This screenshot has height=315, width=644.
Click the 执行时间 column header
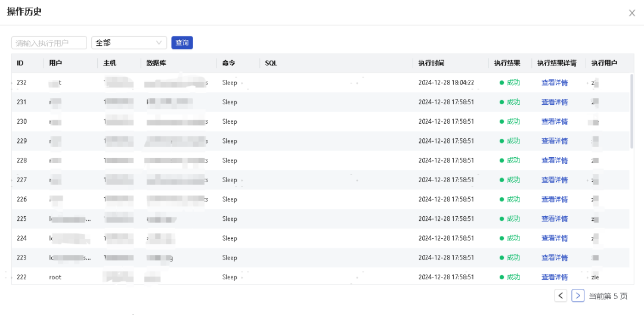pyautogui.click(x=431, y=63)
